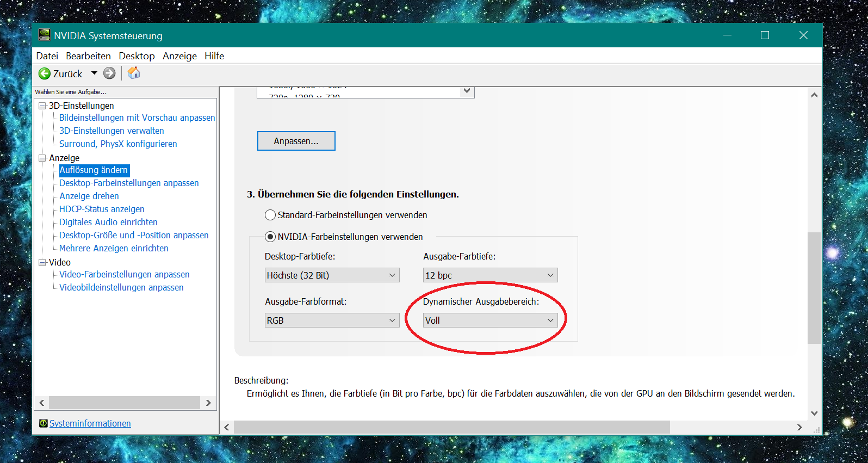Open Desktop-Farbeinstellungen anpassen
This screenshot has height=463, width=868.
[x=129, y=183]
